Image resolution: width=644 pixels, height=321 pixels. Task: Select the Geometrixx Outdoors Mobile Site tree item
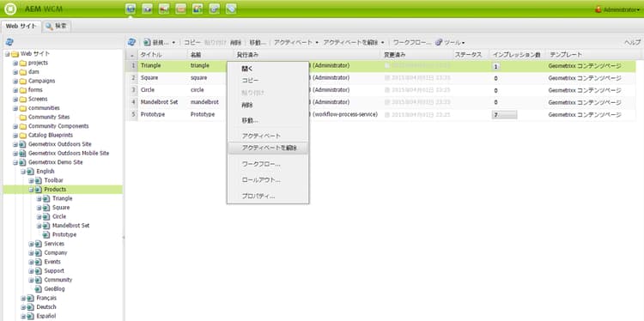tap(69, 153)
